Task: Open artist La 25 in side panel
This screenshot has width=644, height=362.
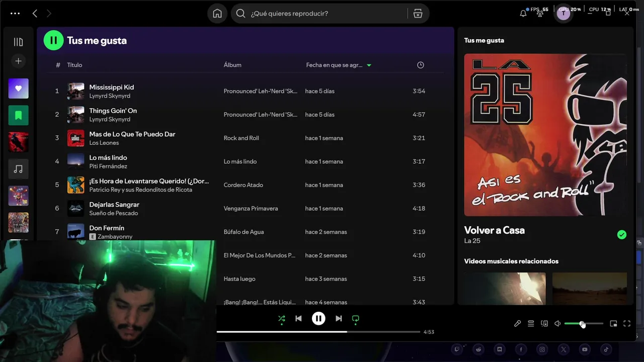Action: [472, 241]
